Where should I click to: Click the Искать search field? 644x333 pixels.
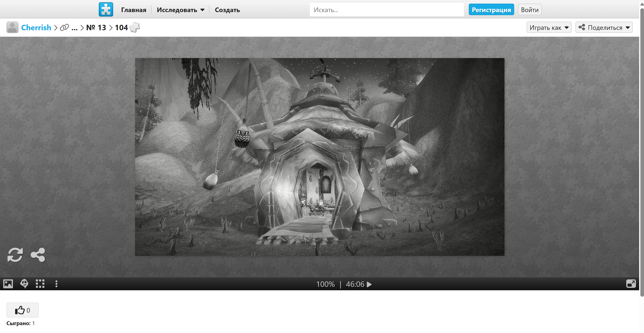pos(386,10)
